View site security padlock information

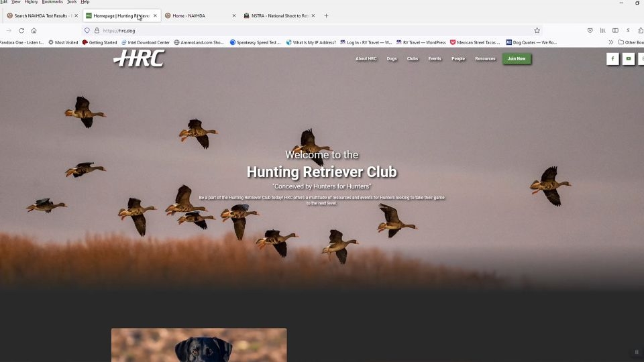97,30
